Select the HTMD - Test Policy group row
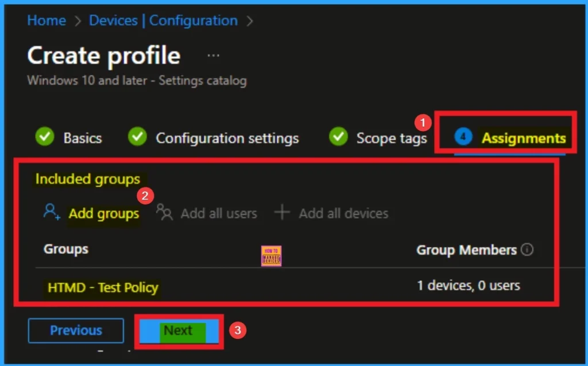 [103, 287]
